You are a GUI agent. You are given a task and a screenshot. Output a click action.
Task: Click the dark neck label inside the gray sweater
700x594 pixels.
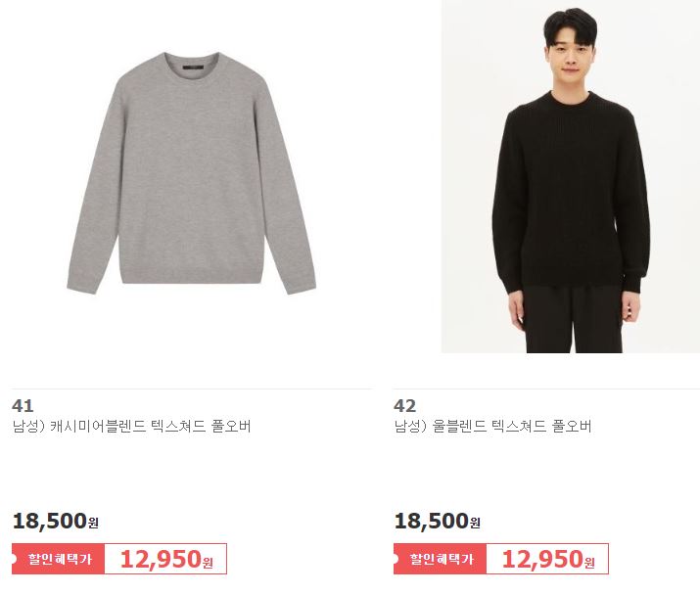tap(192, 68)
